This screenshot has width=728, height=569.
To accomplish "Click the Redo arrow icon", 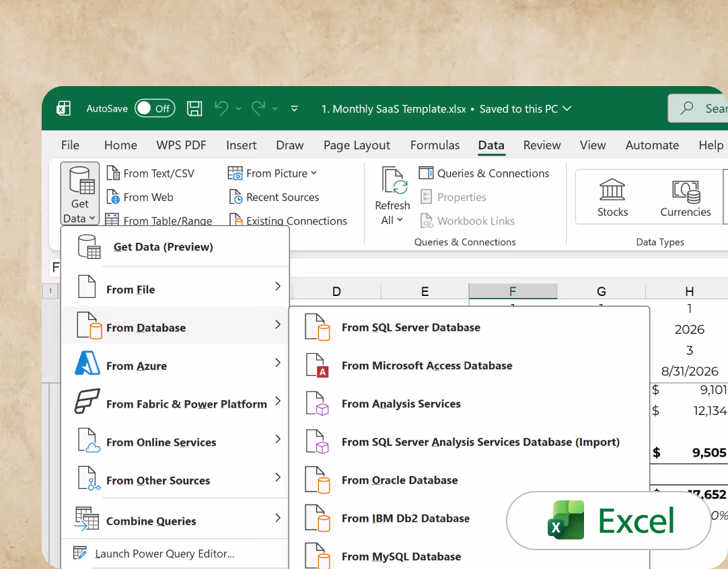I will [258, 108].
